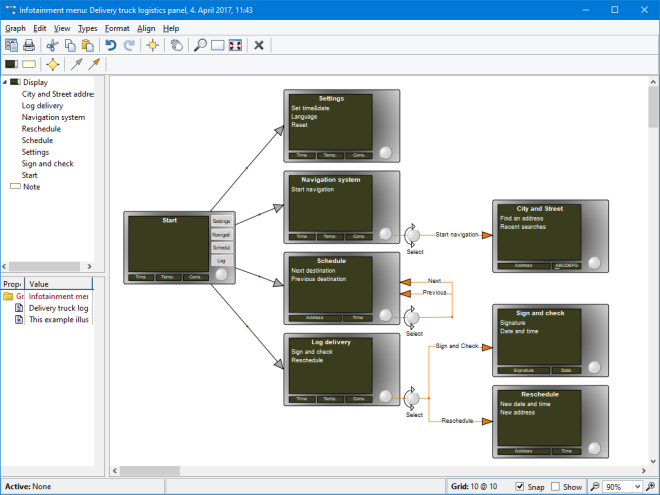
Task: Click the Reschedule display node in diagram
Action: click(x=540, y=420)
